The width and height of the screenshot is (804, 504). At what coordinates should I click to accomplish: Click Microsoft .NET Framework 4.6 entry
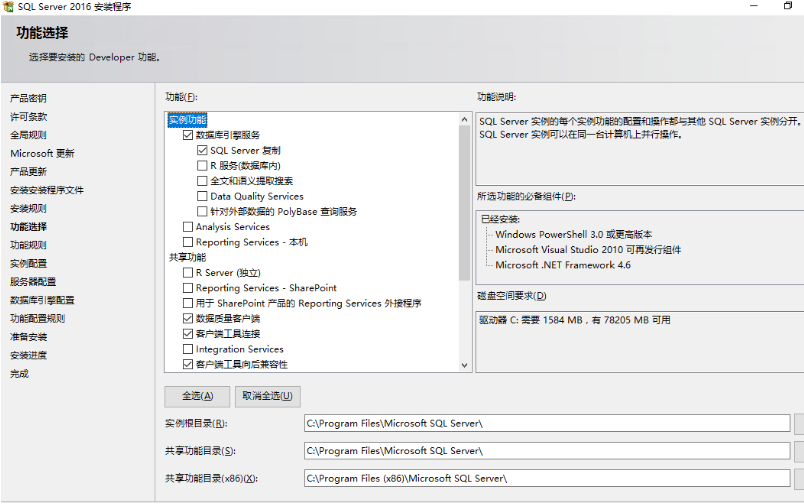coord(562,266)
